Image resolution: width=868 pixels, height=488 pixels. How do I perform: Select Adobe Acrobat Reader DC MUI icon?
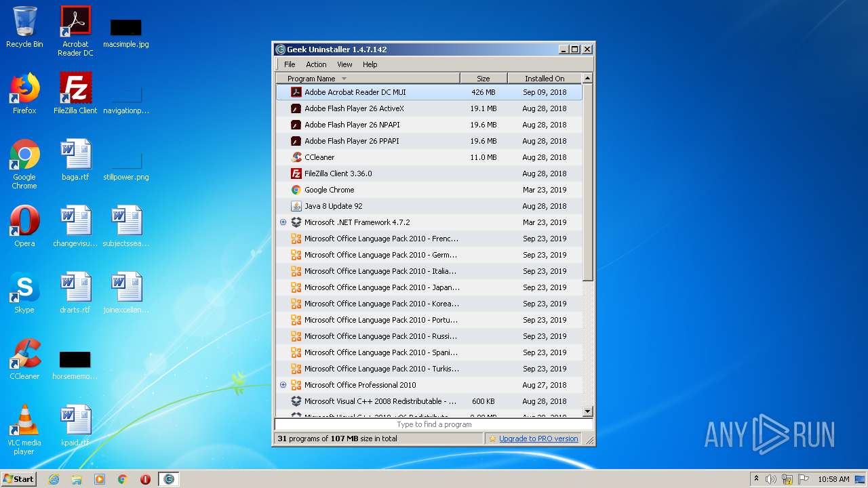click(x=296, y=92)
